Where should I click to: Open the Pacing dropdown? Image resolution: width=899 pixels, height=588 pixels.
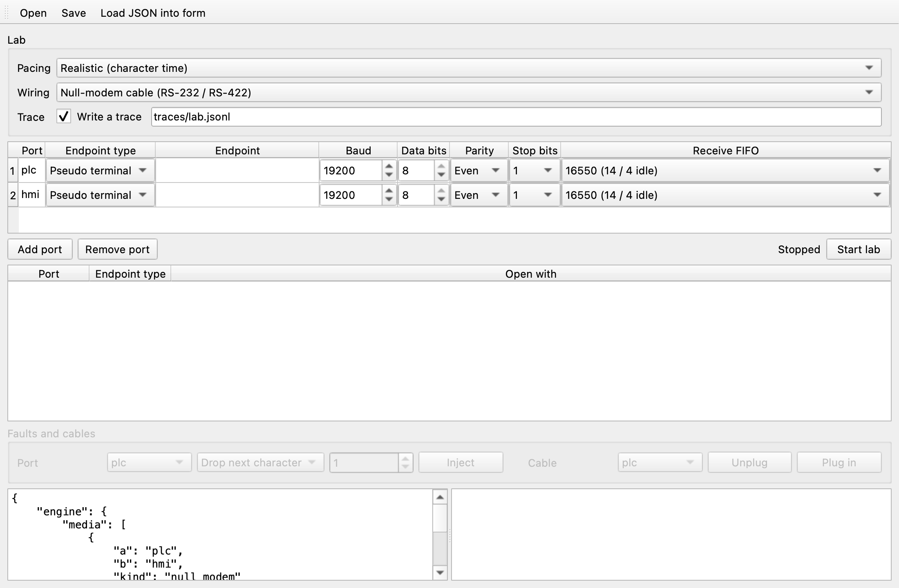tap(469, 68)
